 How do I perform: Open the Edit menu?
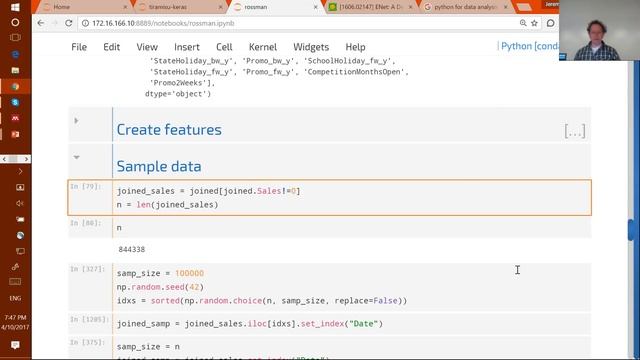(x=111, y=47)
